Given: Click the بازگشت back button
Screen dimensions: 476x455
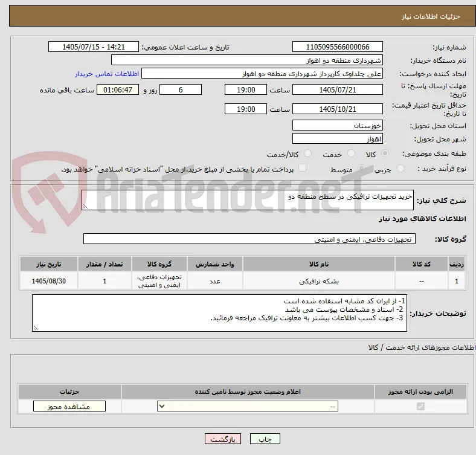Looking at the screenshot, I should pyautogui.click(x=223, y=439).
